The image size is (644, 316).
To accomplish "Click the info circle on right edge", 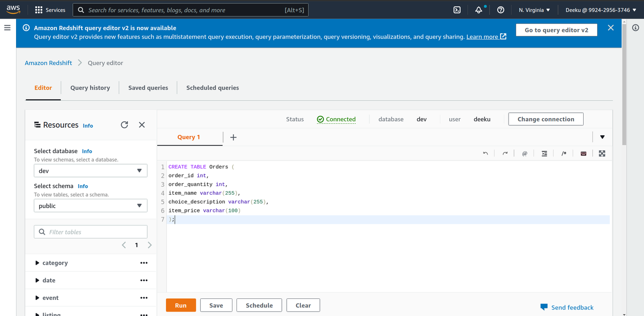I will point(635,28).
